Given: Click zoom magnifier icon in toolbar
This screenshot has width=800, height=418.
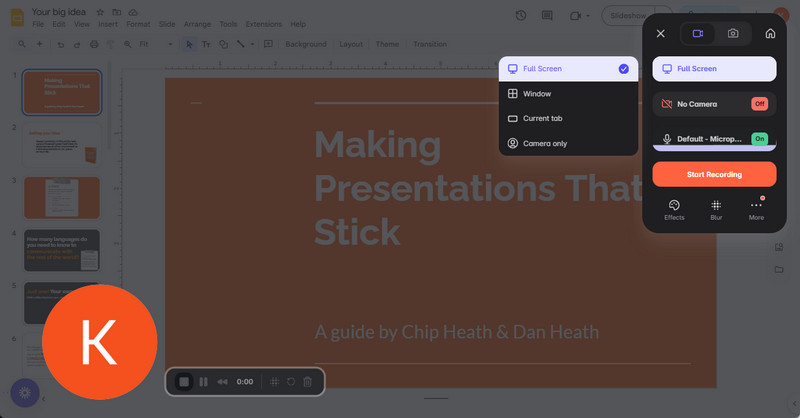Looking at the screenshot, I should pos(128,44).
